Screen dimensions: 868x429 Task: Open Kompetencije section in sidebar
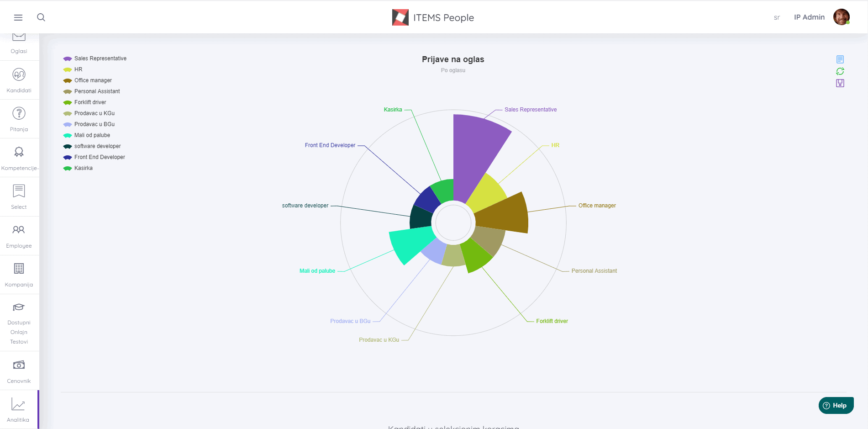(x=19, y=158)
